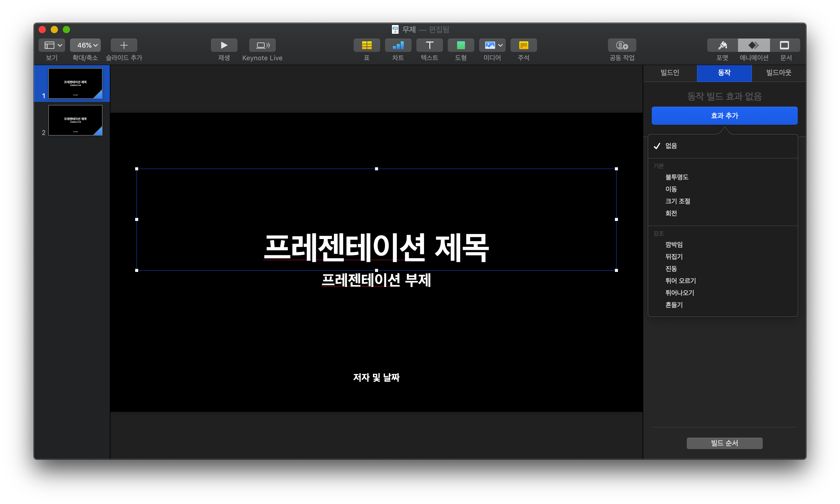The width and height of the screenshot is (840, 504).
Task: Click the Add Effect (효과 추가) button
Action: (x=724, y=116)
